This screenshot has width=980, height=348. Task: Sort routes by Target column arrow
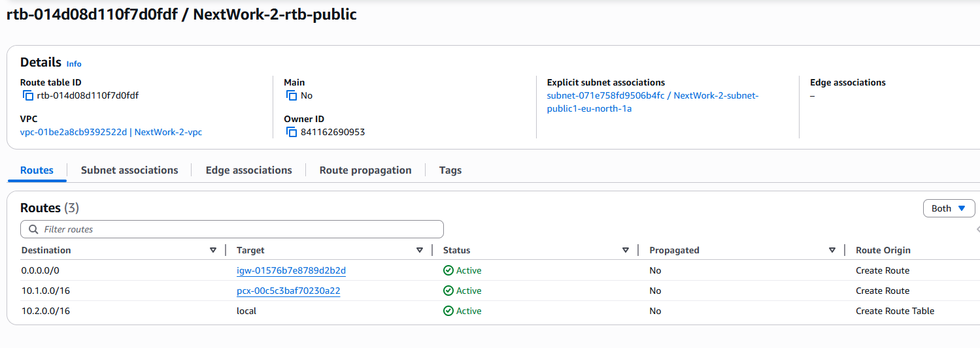[x=419, y=250]
